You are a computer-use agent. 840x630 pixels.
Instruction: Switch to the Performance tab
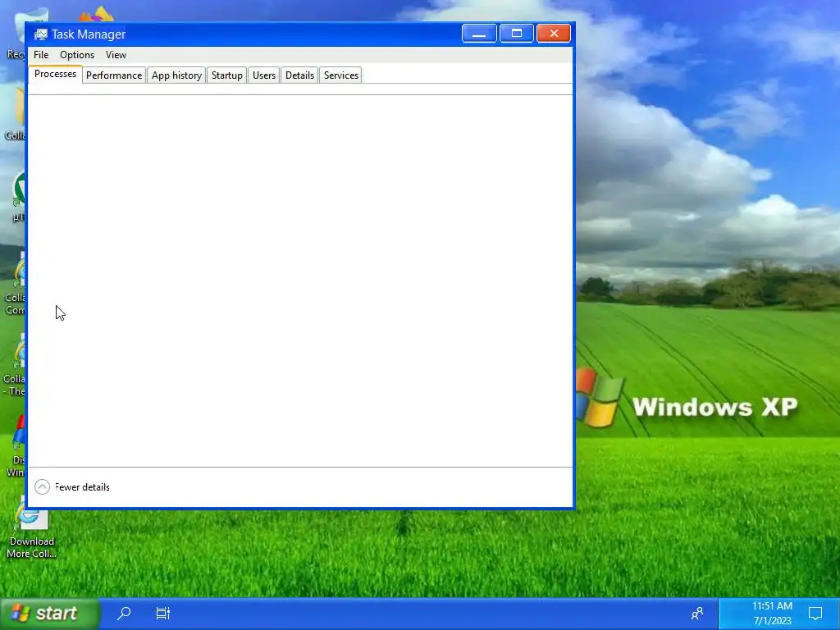click(114, 75)
